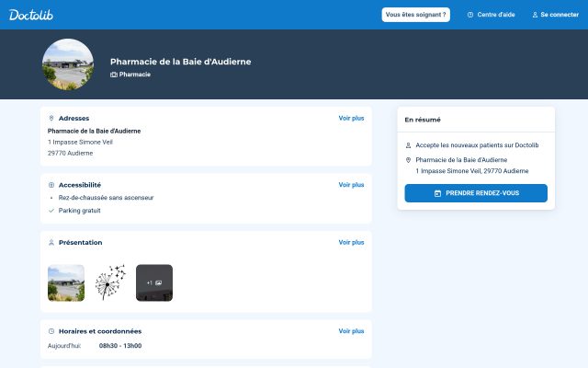Expand Horaires et coordonnées with Voir plus
Image resolution: width=588 pixels, height=368 pixels.
[351, 331]
